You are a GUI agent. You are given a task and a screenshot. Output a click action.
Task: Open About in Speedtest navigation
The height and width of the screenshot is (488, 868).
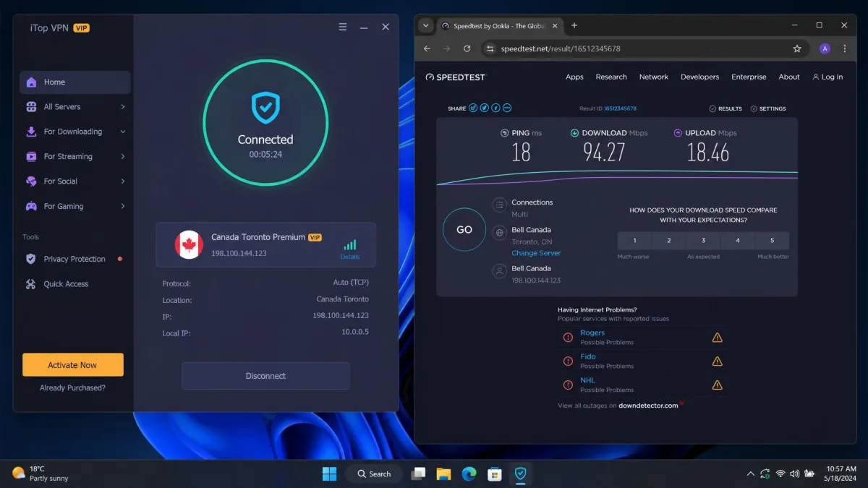pos(789,77)
